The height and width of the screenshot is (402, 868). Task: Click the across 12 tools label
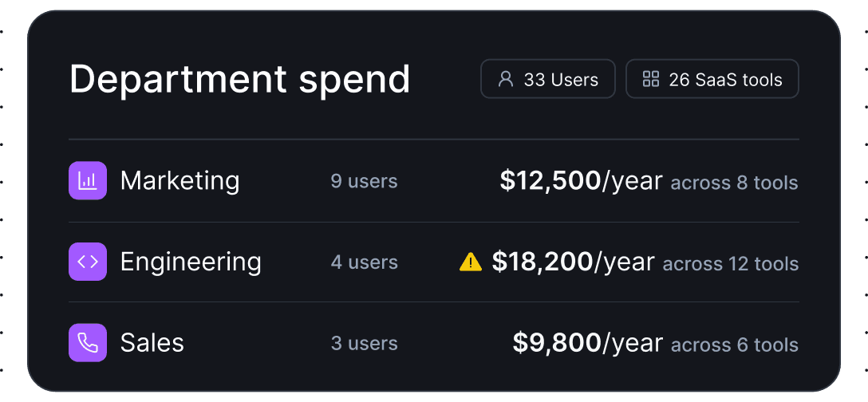pyautogui.click(x=730, y=263)
